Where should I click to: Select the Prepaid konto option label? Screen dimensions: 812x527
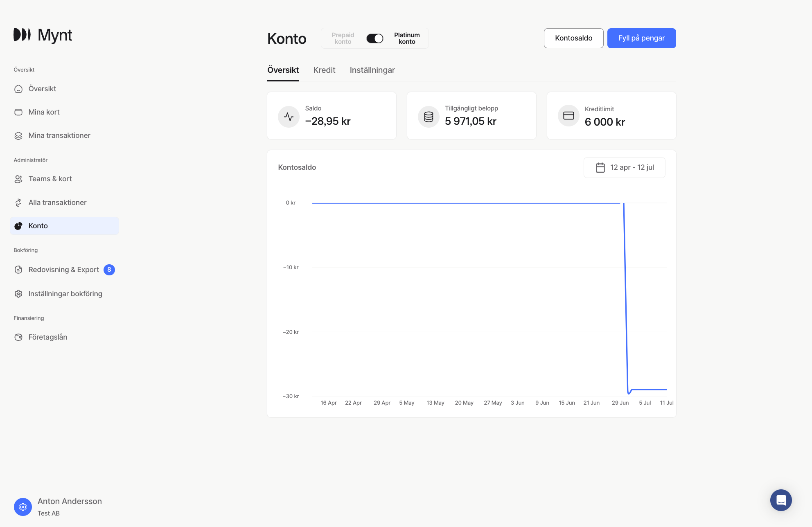[x=343, y=38]
